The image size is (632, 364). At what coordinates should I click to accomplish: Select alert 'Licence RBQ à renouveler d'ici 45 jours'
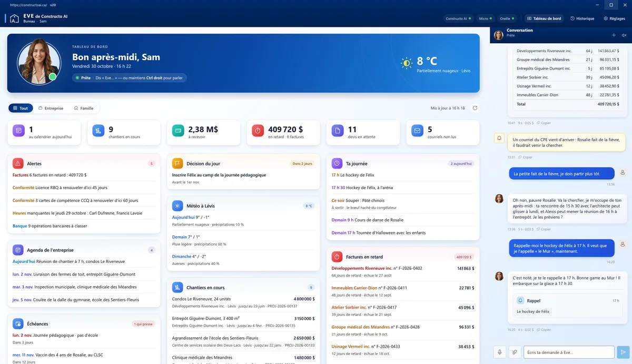point(84,188)
